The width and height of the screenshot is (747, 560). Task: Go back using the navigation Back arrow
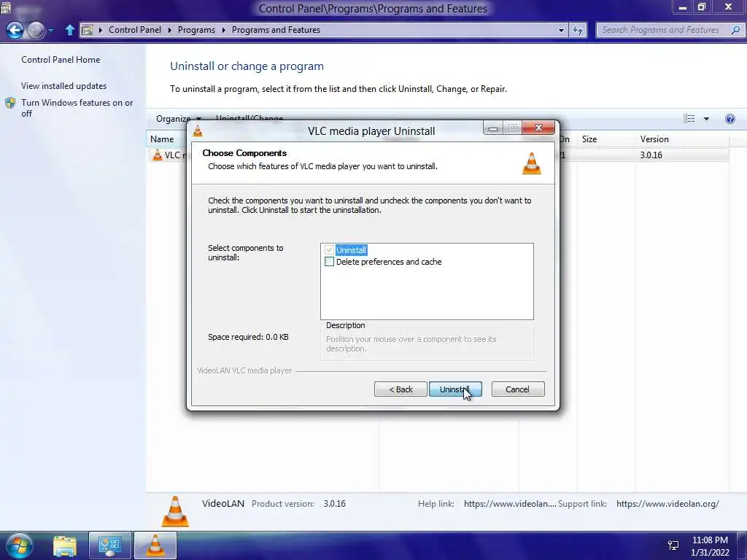15,30
